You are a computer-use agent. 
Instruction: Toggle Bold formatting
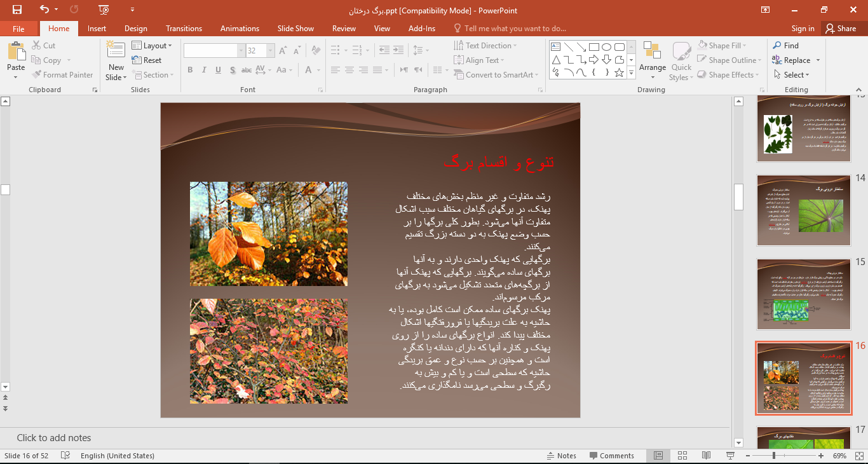tap(190, 70)
